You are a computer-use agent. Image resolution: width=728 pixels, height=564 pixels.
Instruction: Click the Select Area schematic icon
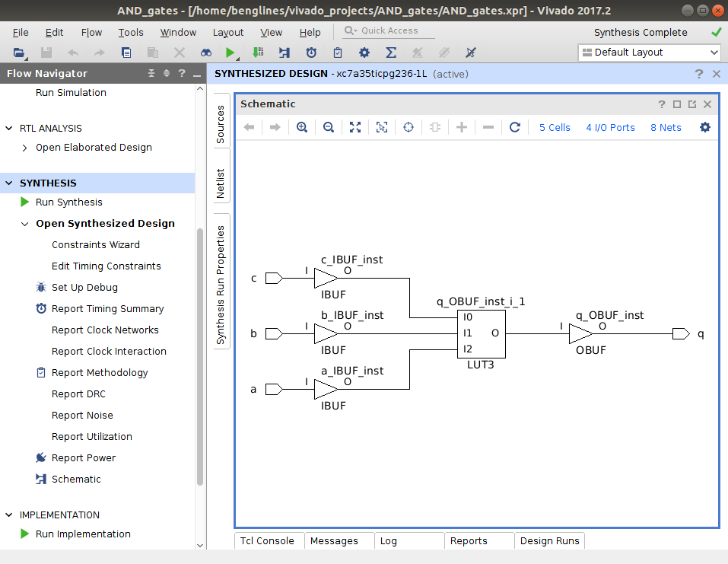coord(382,127)
